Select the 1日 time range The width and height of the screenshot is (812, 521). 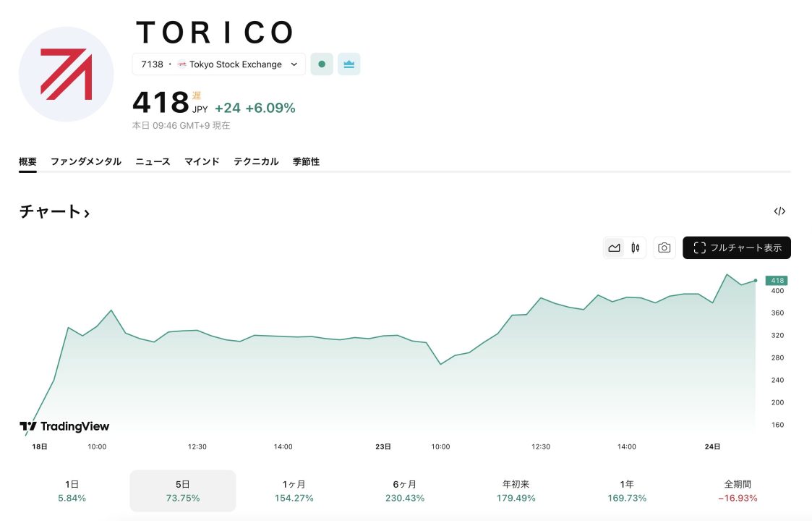point(72,491)
